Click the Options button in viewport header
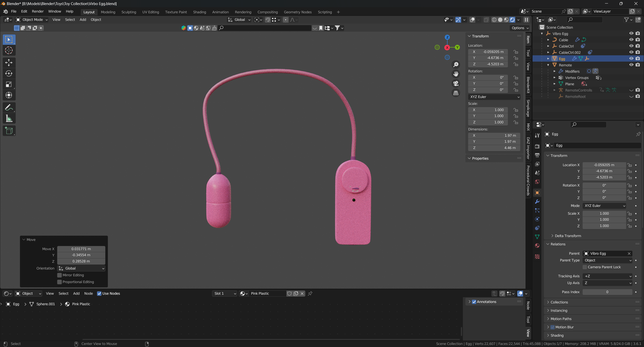This screenshot has height=347, width=644. click(x=520, y=28)
